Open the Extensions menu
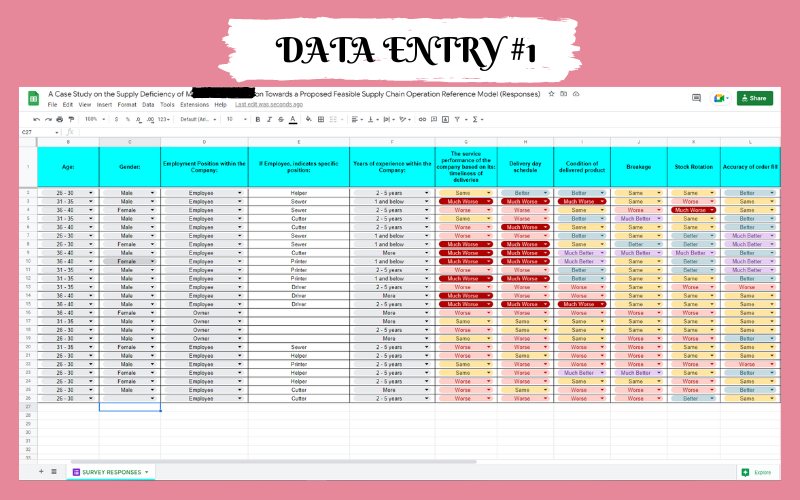Screen dimensions: 800x500 [194, 105]
